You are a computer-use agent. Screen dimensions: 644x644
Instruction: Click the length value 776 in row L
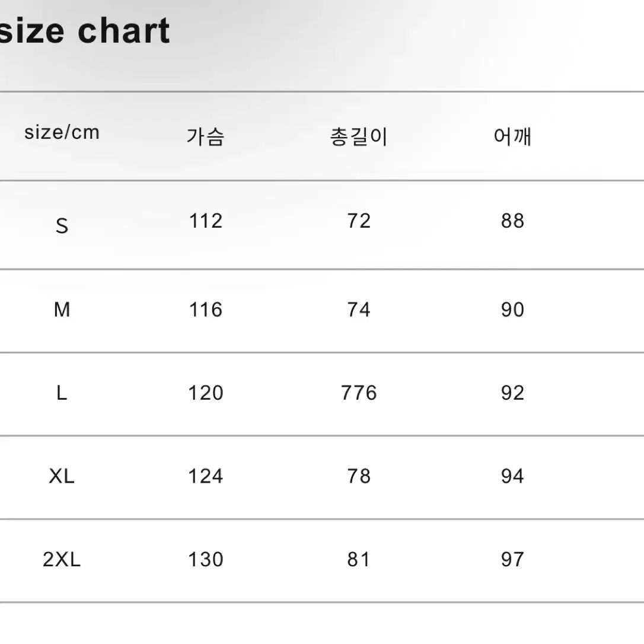[x=359, y=393]
